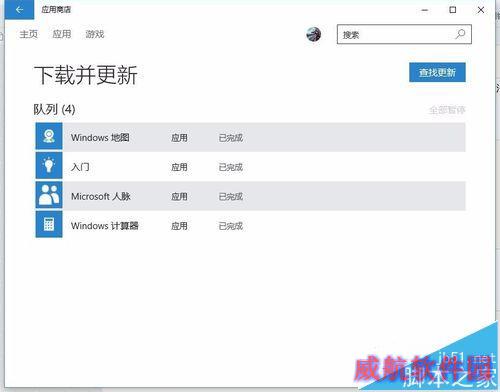Click 应用 type label of Windows 计算器 row
The image size is (500, 392).
tap(179, 226)
